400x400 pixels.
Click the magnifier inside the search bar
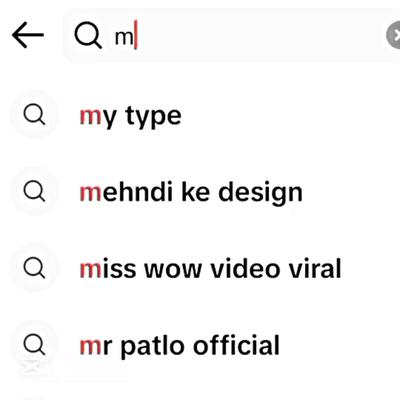(88, 35)
